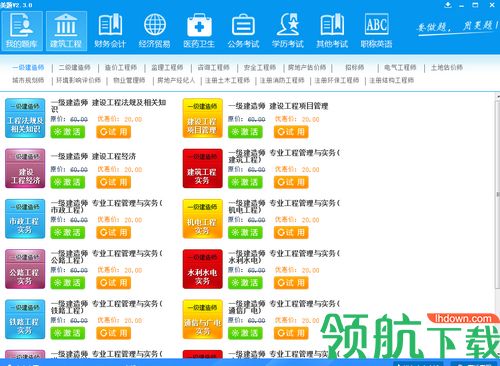
Task: Activate 铁路工程 course with 激活 button
Action: point(68,333)
